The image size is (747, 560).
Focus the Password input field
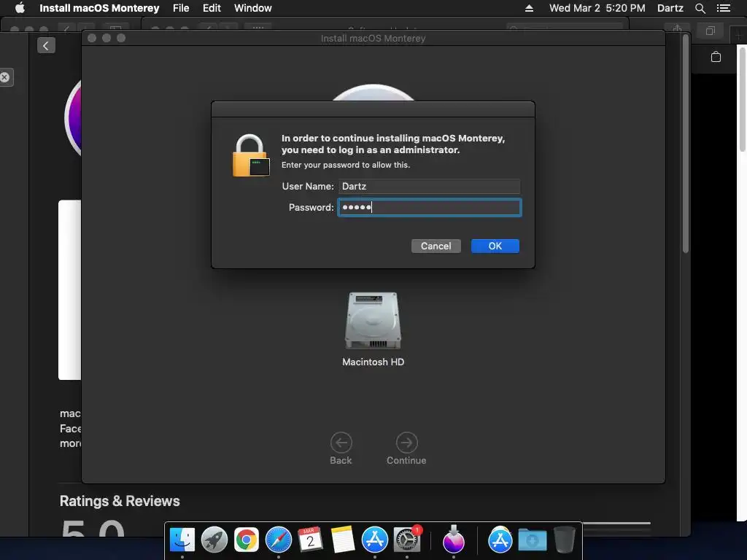429,208
